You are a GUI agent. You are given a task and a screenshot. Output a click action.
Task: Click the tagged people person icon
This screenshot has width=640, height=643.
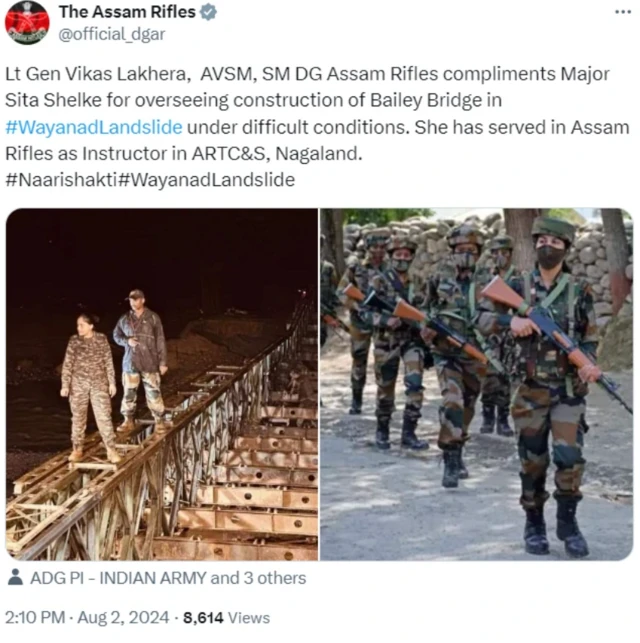pyautogui.click(x=16, y=577)
